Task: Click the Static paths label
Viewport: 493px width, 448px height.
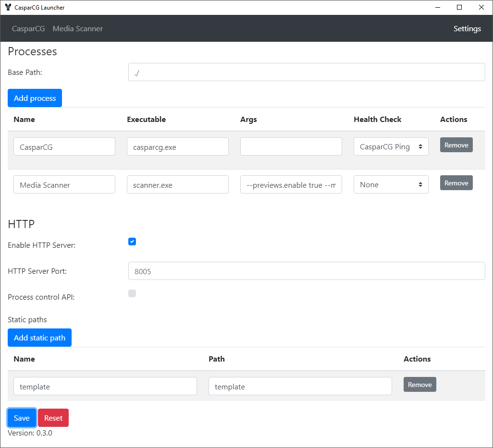Action: coord(27,320)
